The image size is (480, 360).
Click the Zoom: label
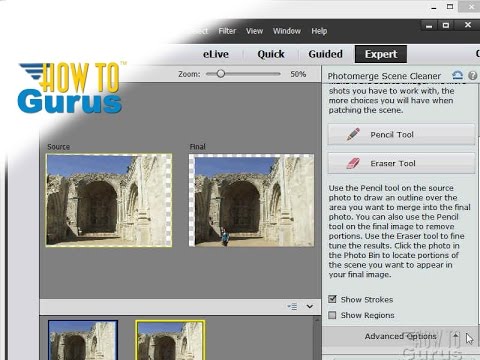click(189, 74)
